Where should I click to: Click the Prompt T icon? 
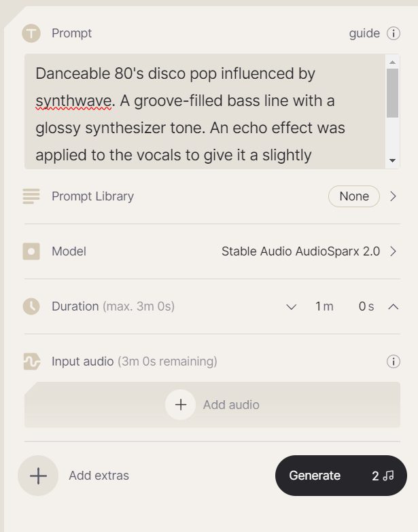coord(31,33)
